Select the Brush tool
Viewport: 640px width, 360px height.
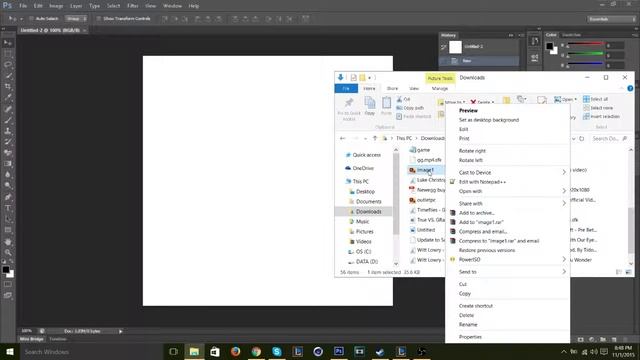[x=8, y=120]
